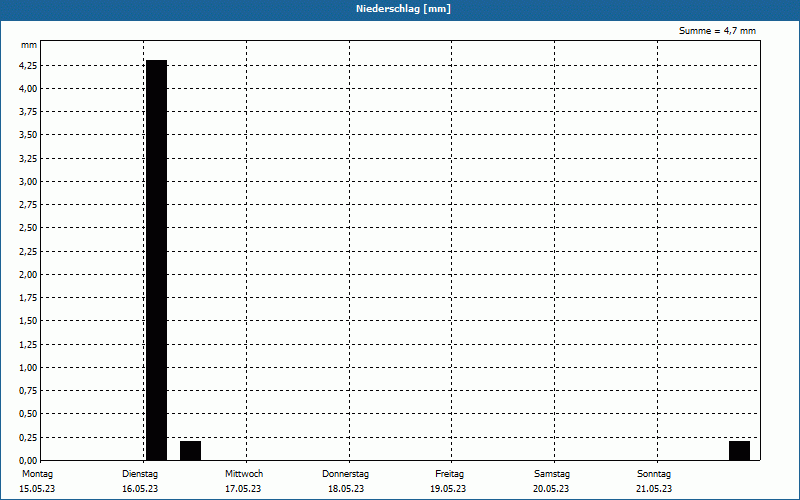This screenshot has width=800, height=500.
Task: Click the 1,25 y-axis value
Action: pos(28,344)
